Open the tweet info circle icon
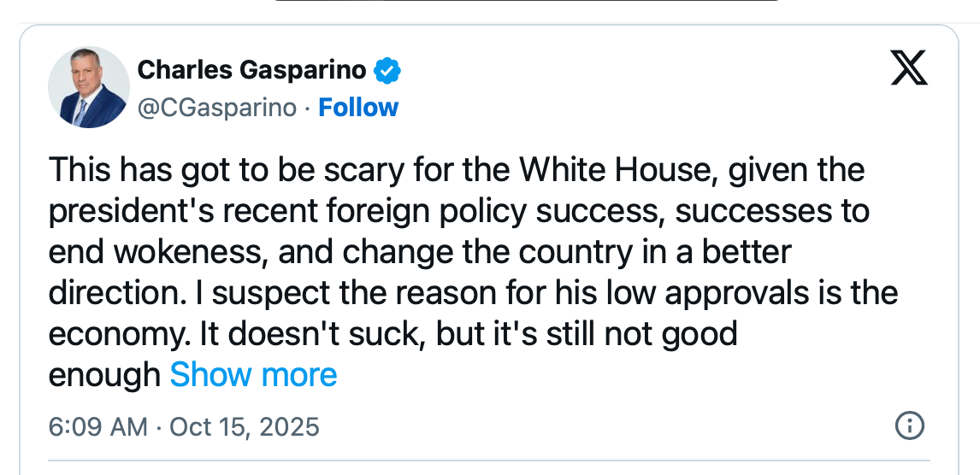Screen dimensions: 980x475 pos(907,425)
